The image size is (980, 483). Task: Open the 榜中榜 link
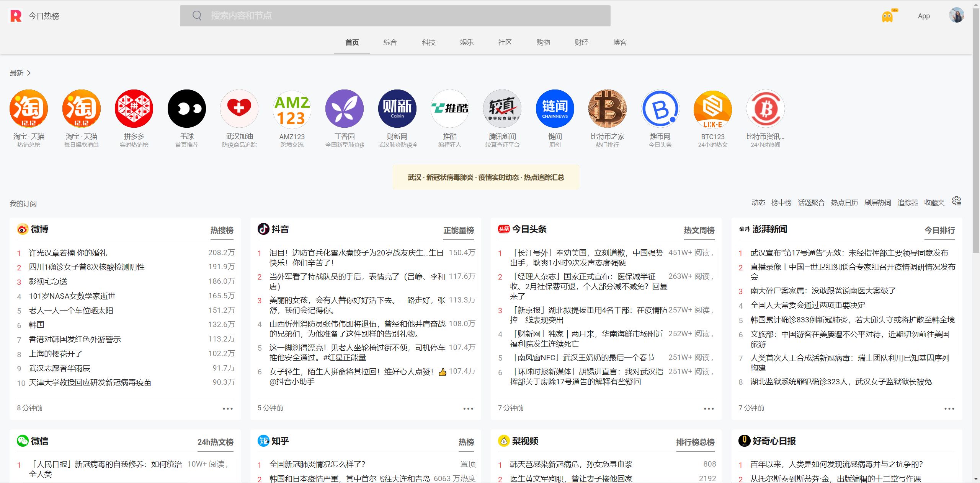781,203
